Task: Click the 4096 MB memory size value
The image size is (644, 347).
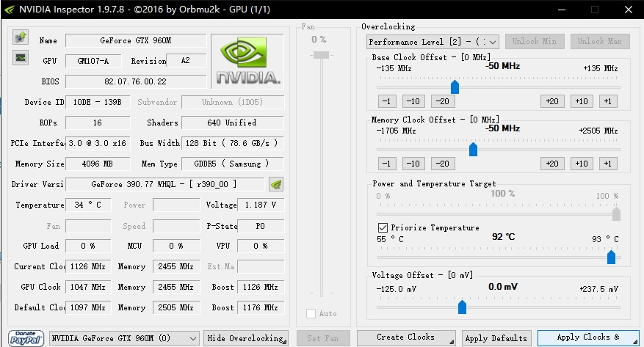Action: pos(98,164)
